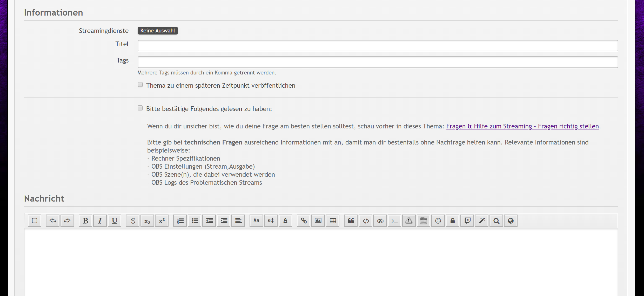Image resolution: width=644 pixels, height=296 pixels.
Task: Click the font color picker icon
Action: [285, 221]
